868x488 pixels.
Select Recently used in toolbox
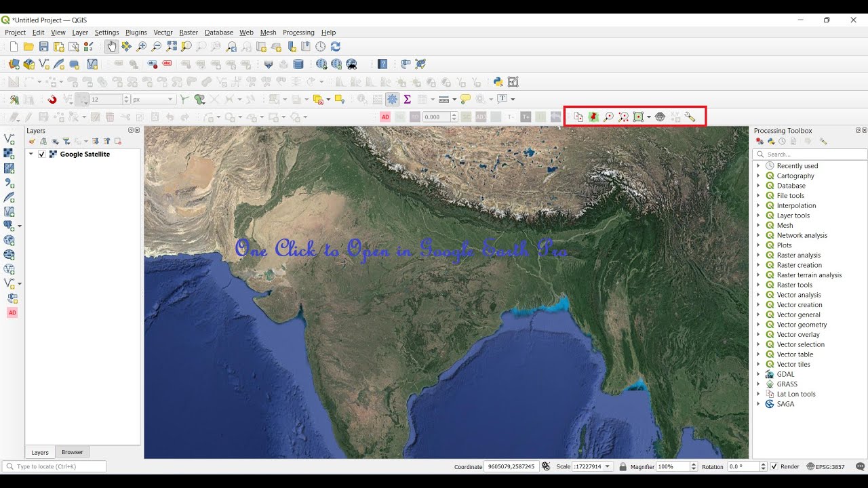[x=797, y=166]
